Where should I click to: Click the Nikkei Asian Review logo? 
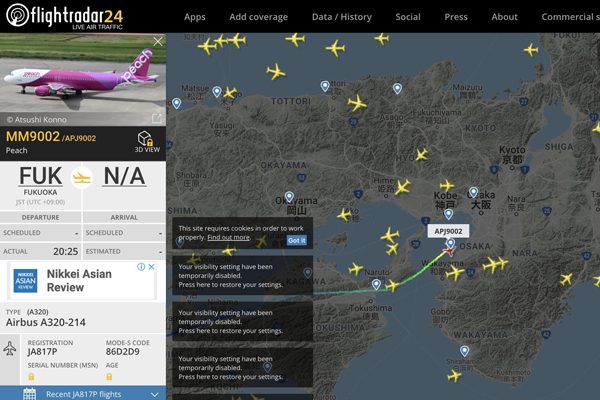click(26, 281)
